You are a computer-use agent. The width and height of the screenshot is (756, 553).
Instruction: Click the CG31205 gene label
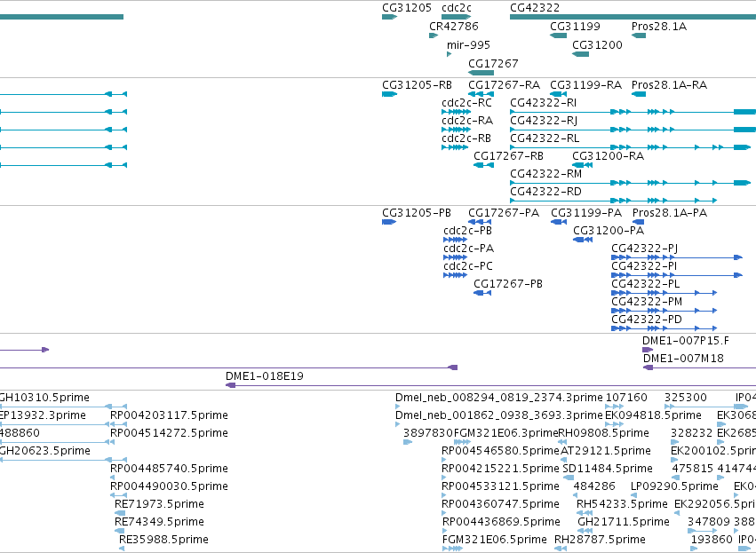pyautogui.click(x=407, y=8)
